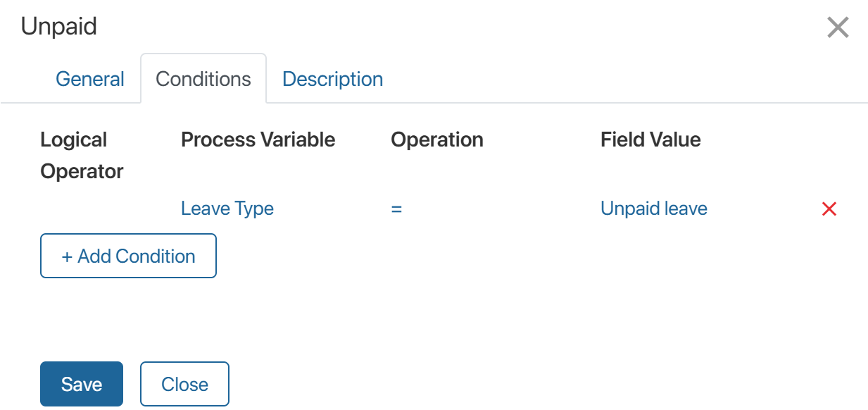Add a new condition row
The width and height of the screenshot is (868, 410).
click(128, 256)
